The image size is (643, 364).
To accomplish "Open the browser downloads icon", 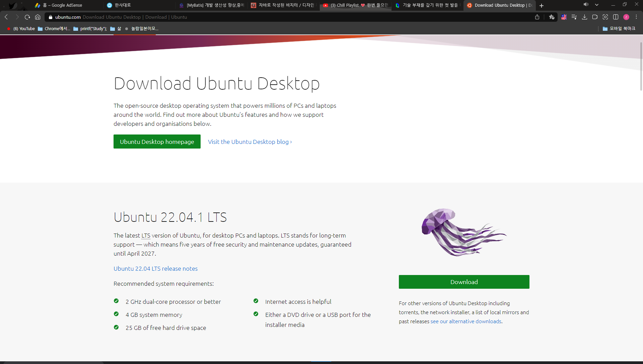I will coord(584,17).
